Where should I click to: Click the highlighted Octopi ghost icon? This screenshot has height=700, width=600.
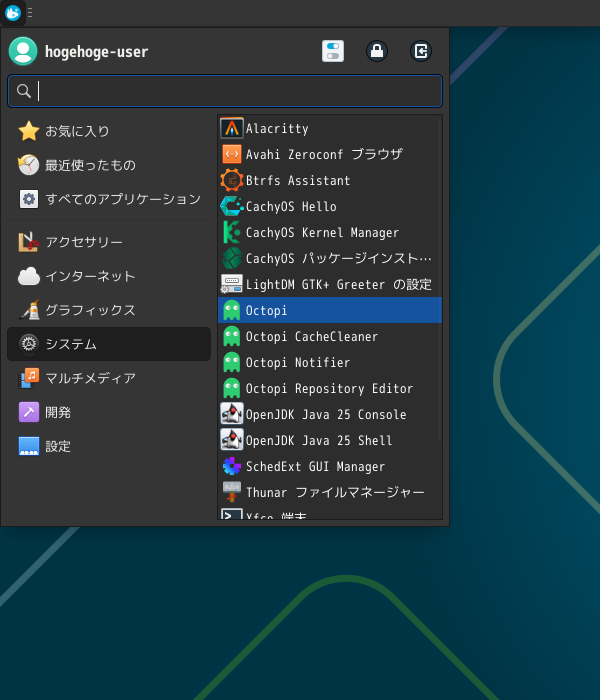(232, 310)
